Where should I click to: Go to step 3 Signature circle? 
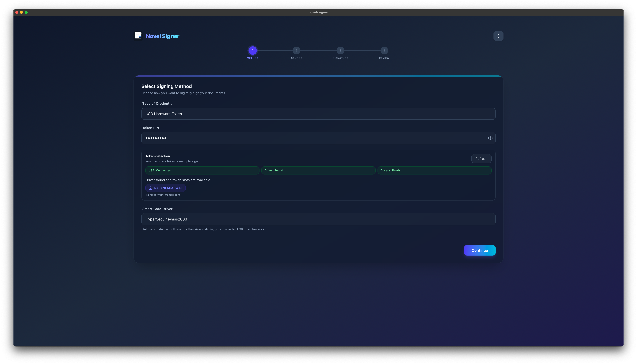click(340, 51)
